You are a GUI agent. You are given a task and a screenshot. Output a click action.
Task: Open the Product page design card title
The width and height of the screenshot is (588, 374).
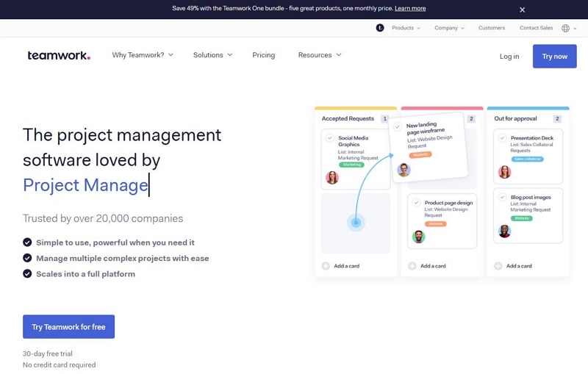[x=448, y=203]
